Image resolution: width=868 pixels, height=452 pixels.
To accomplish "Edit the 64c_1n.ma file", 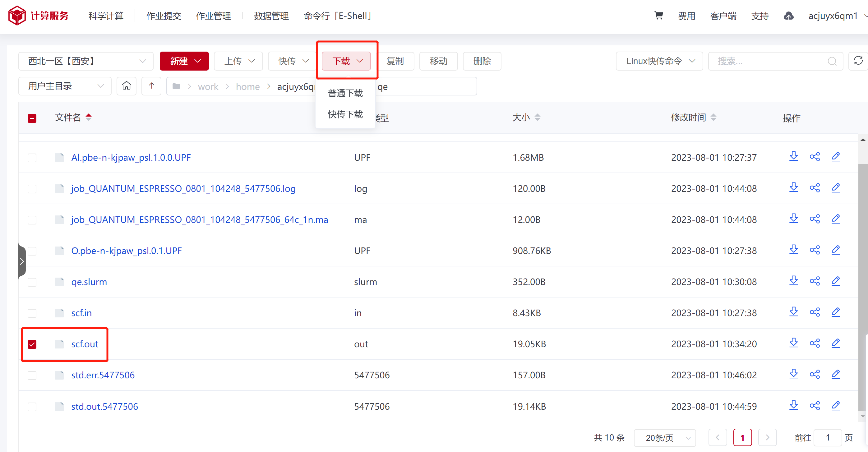I will 836,219.
